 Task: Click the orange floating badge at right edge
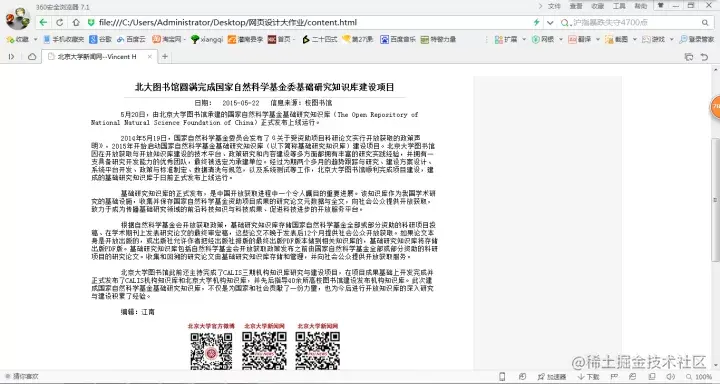tap(715, 107)
